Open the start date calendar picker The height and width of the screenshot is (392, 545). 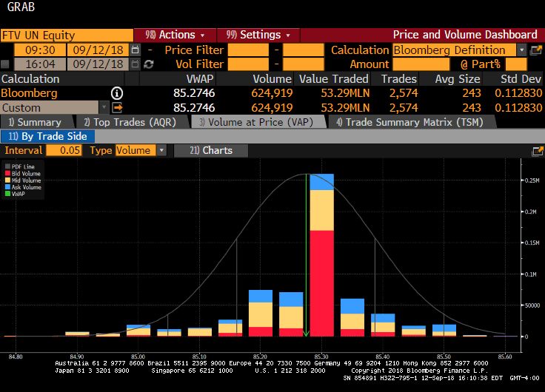[135, 50]
